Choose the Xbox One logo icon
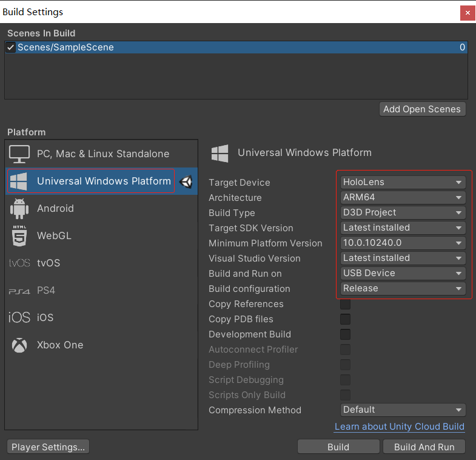The image size is (476, 460). point(19,345)
